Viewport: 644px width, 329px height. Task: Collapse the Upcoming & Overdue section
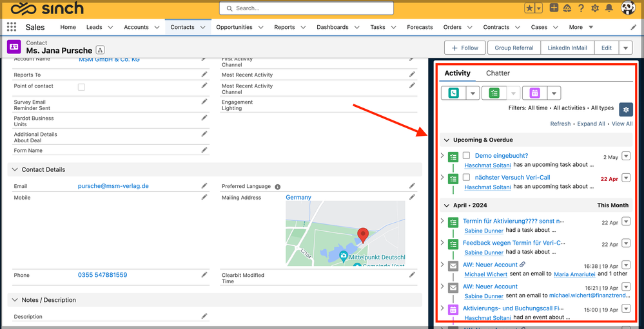(x=447, y=140)
